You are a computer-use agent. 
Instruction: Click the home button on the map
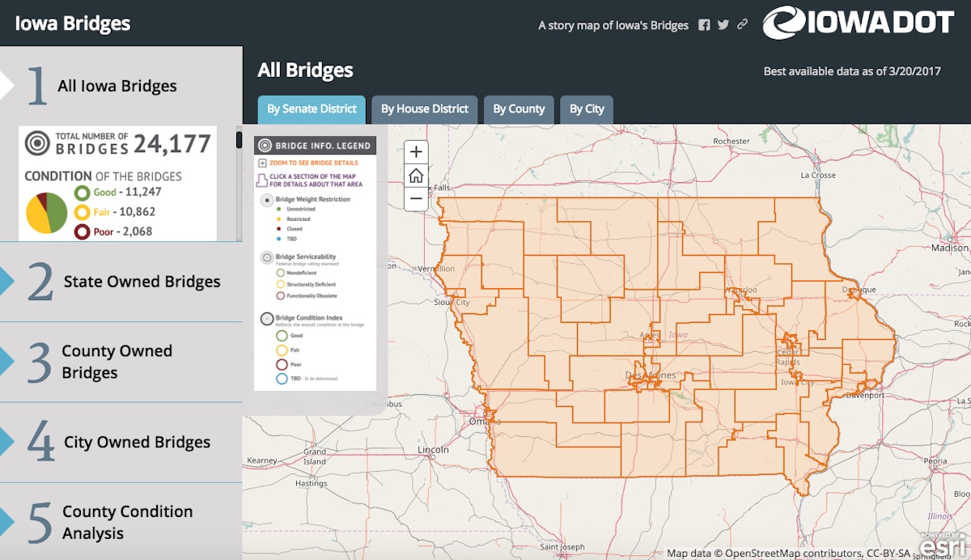(415, 174)
